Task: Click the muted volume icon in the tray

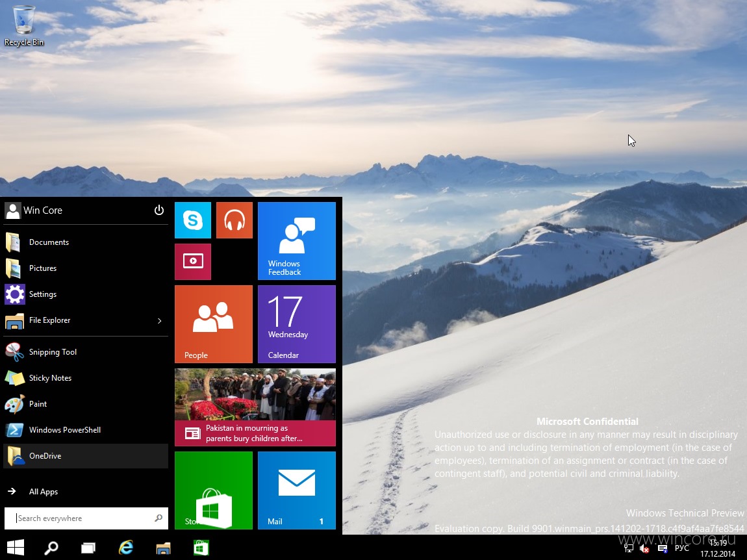Action: pos(644,548)
